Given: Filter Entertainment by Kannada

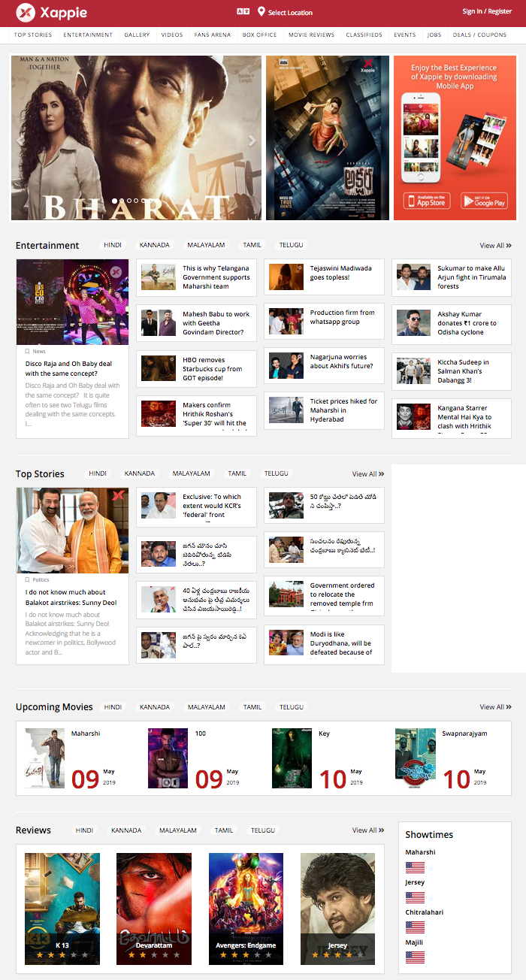Looking at the screenshot, I should pos(155,245).
